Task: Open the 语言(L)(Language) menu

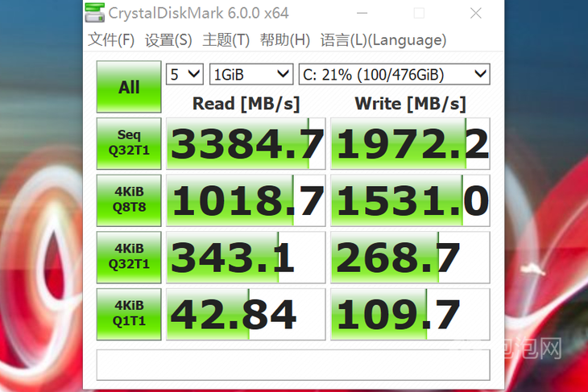Action: pyautogui.click(x=383, y=39)
